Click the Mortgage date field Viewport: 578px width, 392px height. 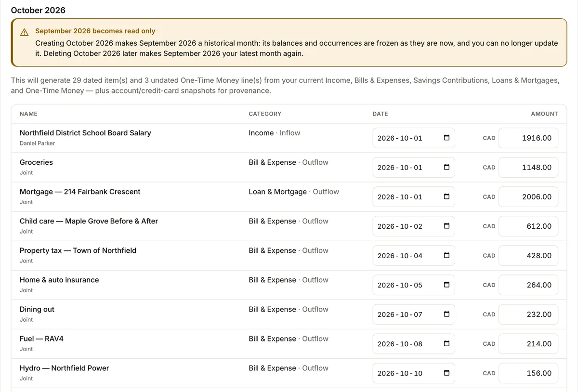point(414,197)
